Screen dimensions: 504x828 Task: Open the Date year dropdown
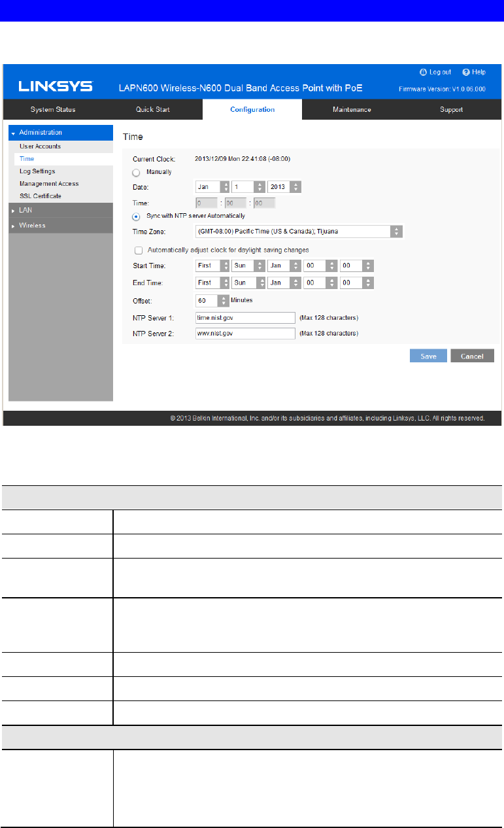click(284, 187)
